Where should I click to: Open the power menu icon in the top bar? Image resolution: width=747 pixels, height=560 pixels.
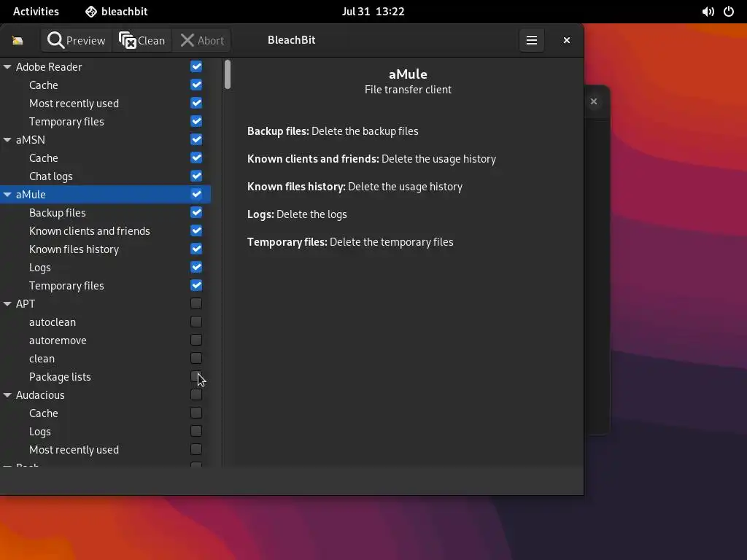pyautogui.click(x=729, y=12)
